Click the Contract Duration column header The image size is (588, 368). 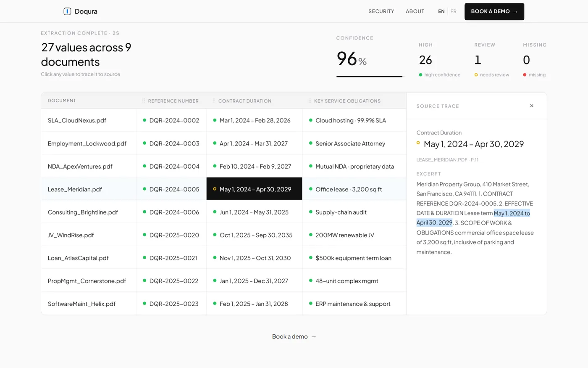(x=245, y=101)
